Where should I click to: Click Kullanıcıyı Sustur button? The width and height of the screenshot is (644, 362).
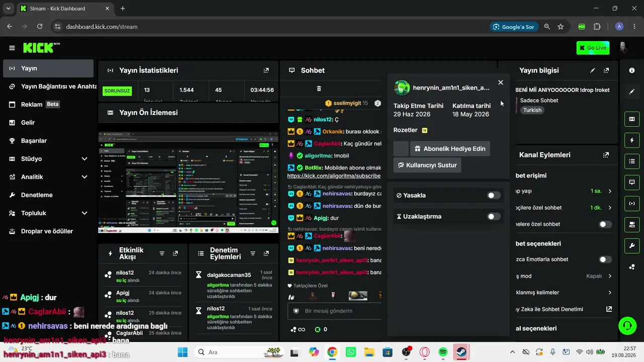(427, 165)
